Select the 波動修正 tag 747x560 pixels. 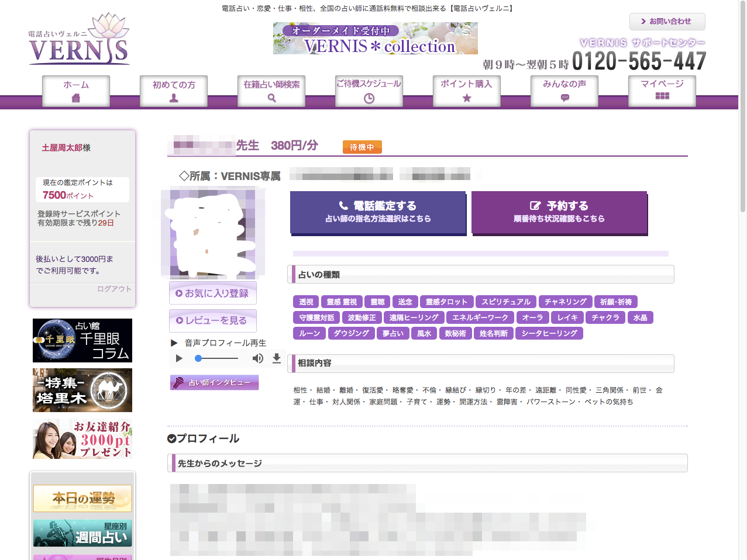point(362,317)
